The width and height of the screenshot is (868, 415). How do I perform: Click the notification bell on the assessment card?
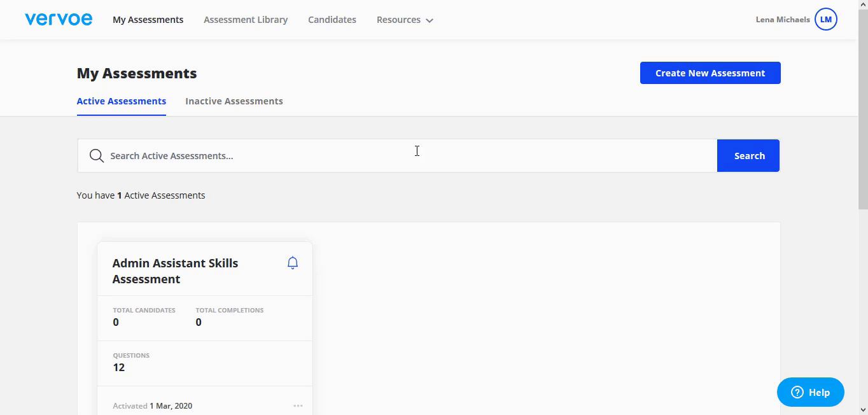[x=293, y=263]
